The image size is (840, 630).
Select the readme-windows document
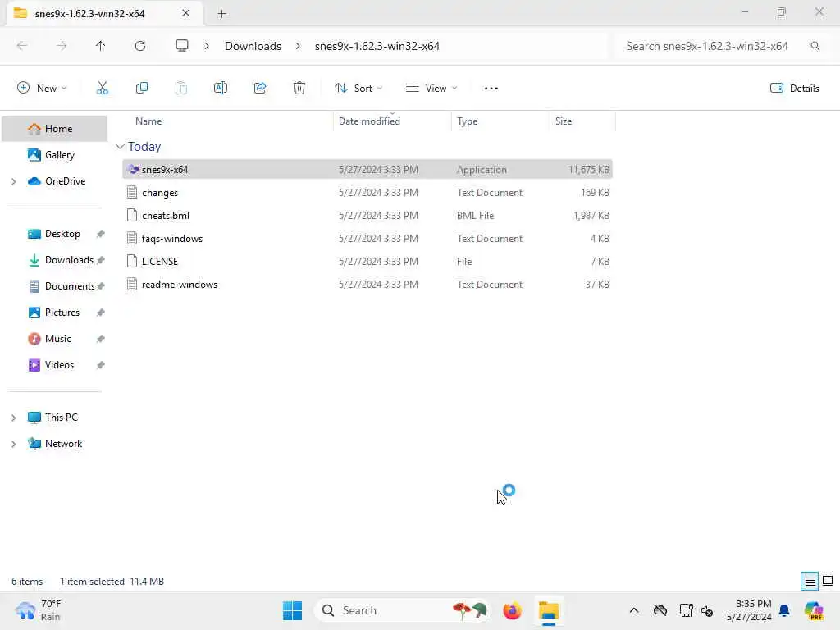click(367, 285)
